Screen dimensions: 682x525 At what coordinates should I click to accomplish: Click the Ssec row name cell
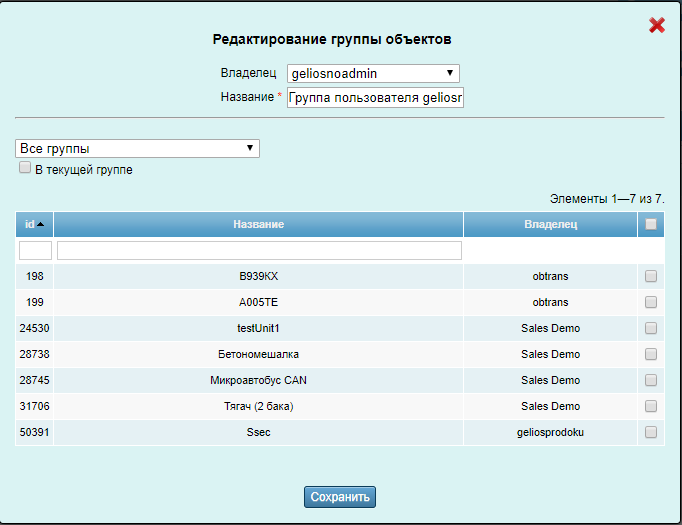click(x=258, y=432)
